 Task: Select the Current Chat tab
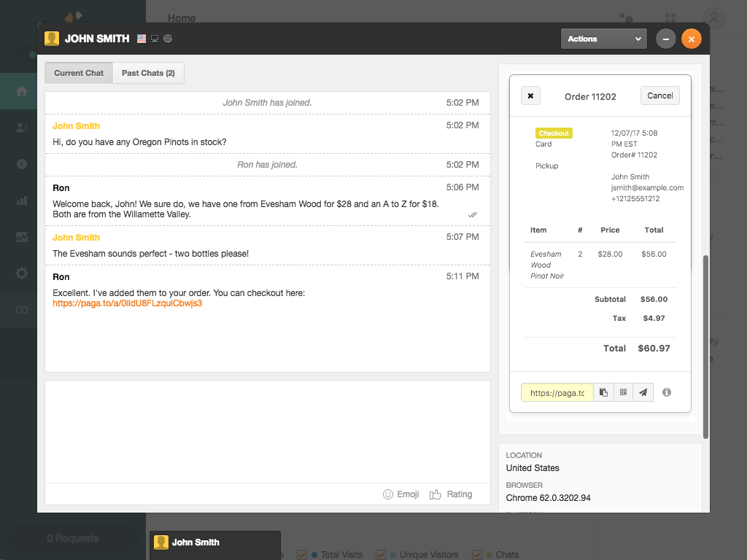coord(79,73)
